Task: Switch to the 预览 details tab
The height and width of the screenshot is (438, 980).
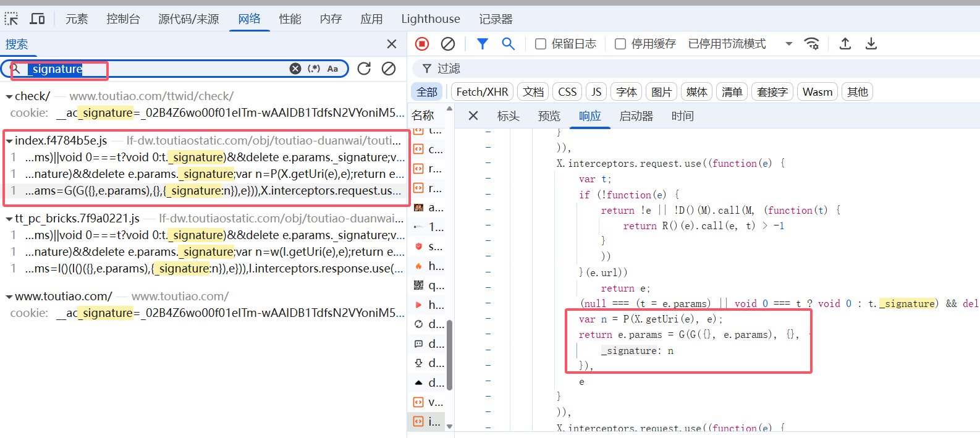Action: coord(549,116)
